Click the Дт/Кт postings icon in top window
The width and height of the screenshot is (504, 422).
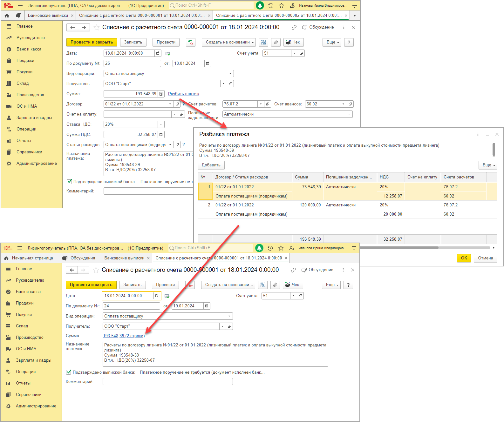point(191,42)
